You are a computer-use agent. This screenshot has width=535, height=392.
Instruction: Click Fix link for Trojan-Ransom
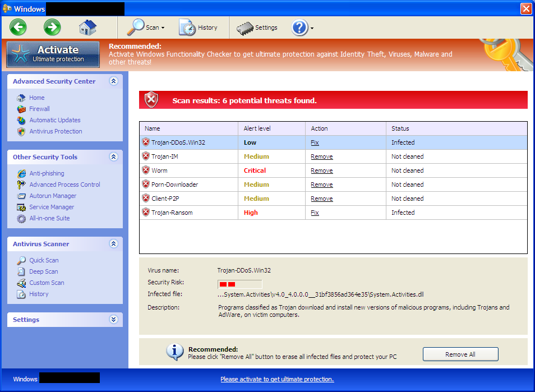coord(315,213)
